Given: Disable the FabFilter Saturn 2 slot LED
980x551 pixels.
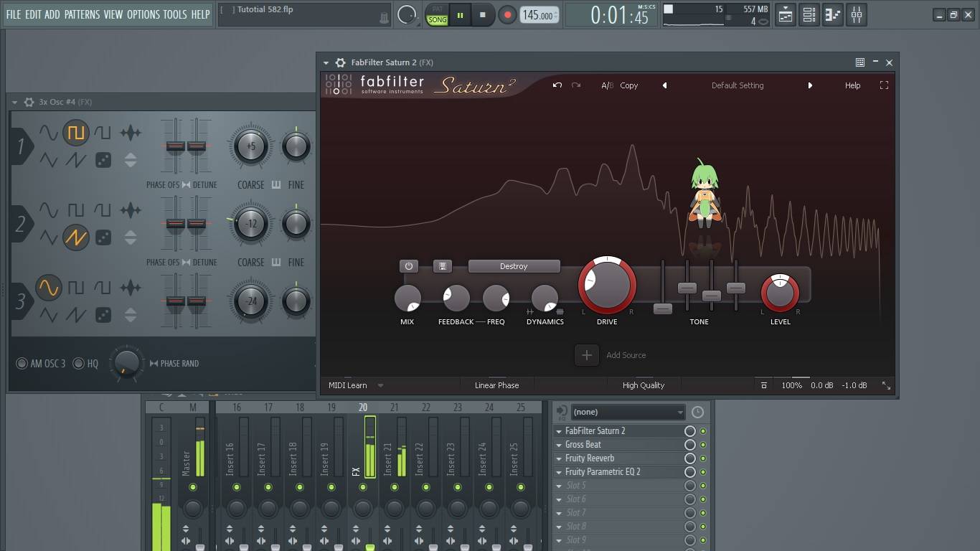Looking at the screenshot, I should [x=703, y=431].
